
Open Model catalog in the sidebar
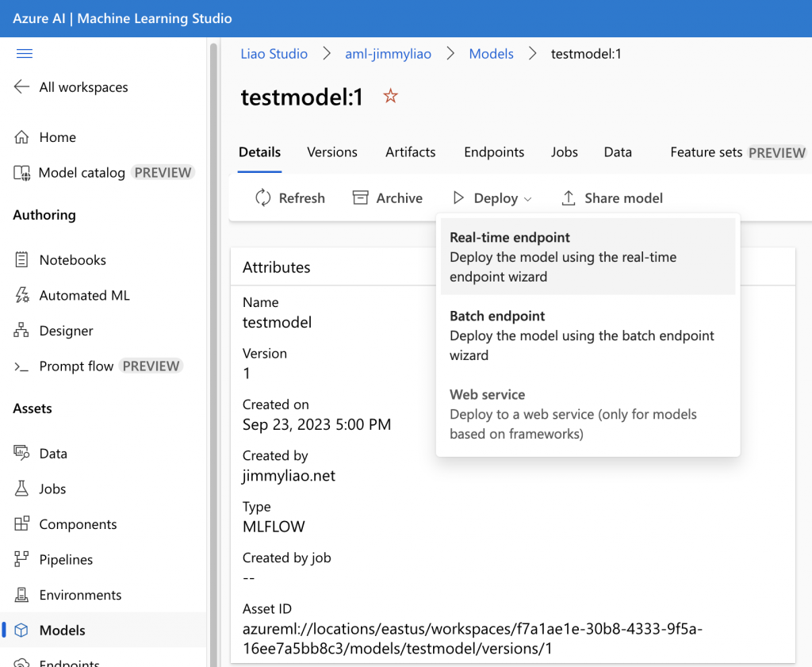click(x=82, y=172)
